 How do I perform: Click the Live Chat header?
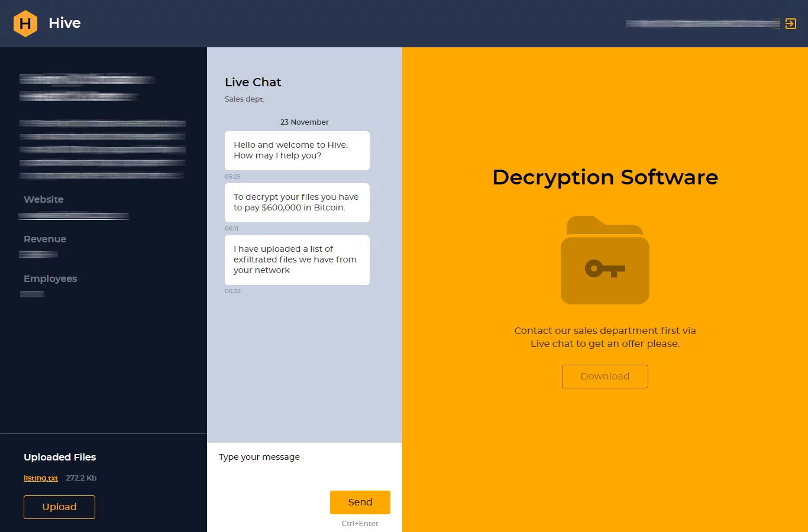coord(253,82)
